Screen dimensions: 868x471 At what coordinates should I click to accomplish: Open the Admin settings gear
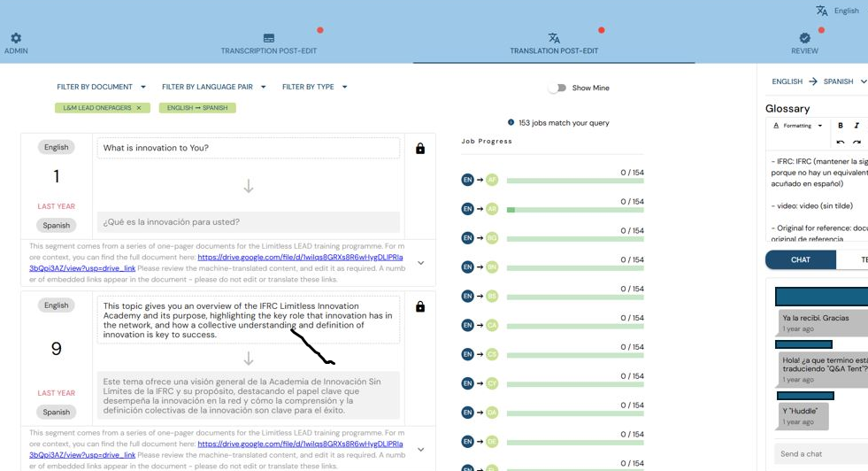click(x=16, y=39)
